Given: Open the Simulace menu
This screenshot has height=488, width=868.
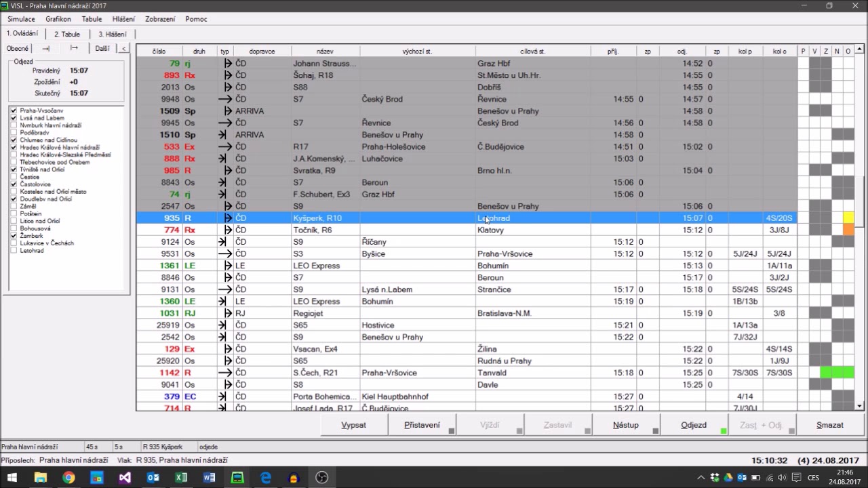Looking at the screenshot, I should click(x=22, y=19).
